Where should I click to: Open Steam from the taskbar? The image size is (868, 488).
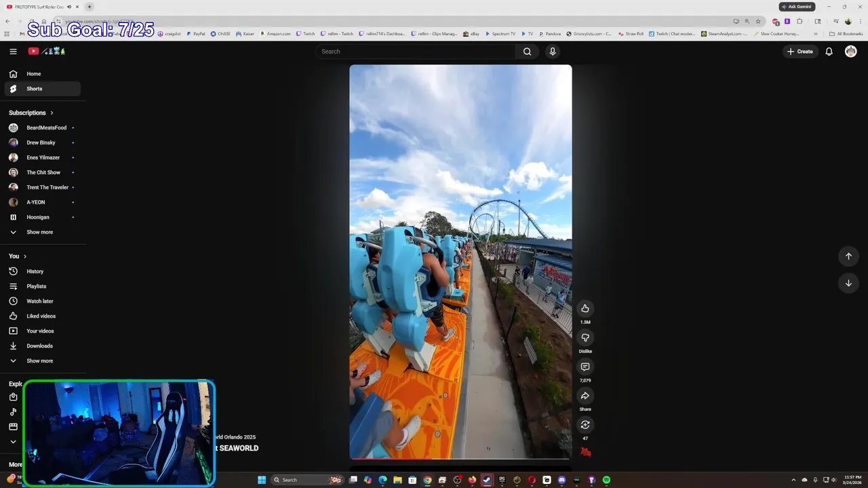pyautogui.click(x=487, y=480)
